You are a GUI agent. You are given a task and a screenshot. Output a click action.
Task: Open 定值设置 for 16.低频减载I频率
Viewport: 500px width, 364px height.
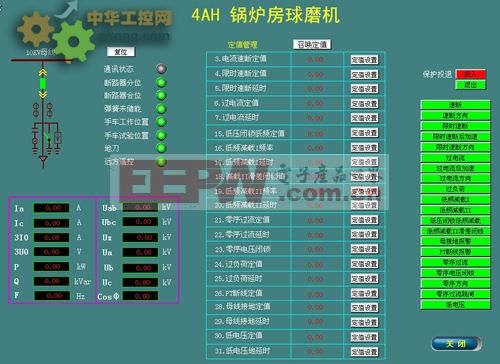[364, 148]
